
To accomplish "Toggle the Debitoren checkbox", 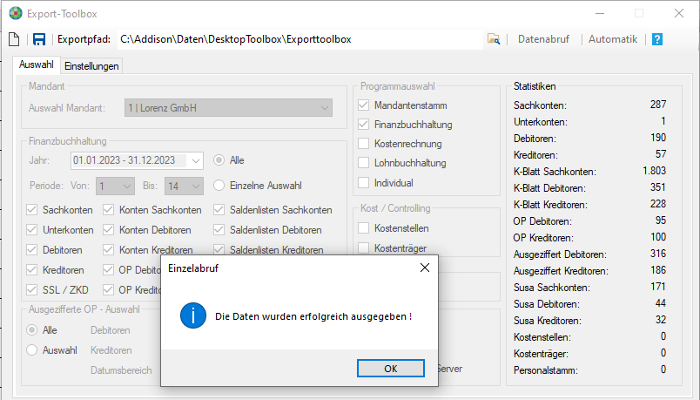I will pos(32,250).
